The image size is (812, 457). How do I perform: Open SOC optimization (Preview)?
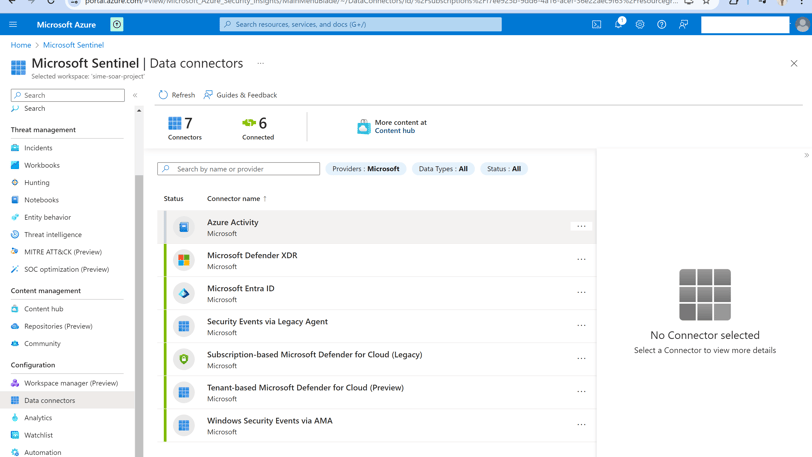click(x=67, y=269)
